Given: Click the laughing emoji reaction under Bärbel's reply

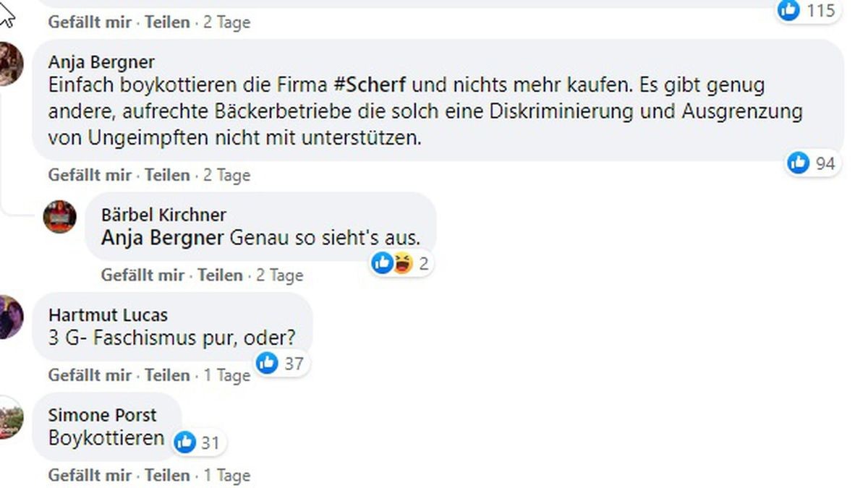Looking at the screenshot, I should pyautogui.click(x=401, y=263).
